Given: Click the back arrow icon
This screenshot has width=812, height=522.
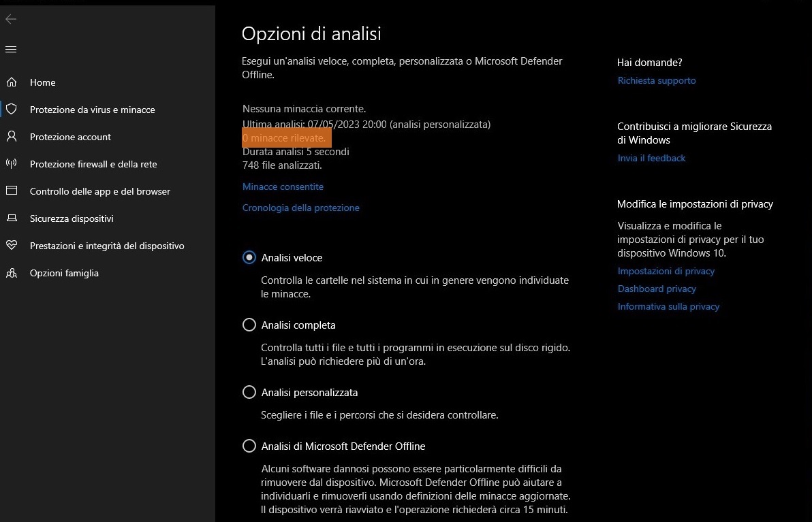Looking at the screenshot, I should click(x=11, y=19).
